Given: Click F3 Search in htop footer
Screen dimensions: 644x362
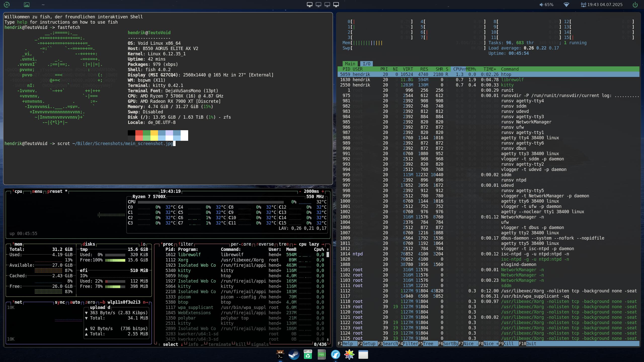Looking at the screenshot, I should (388, 344).
